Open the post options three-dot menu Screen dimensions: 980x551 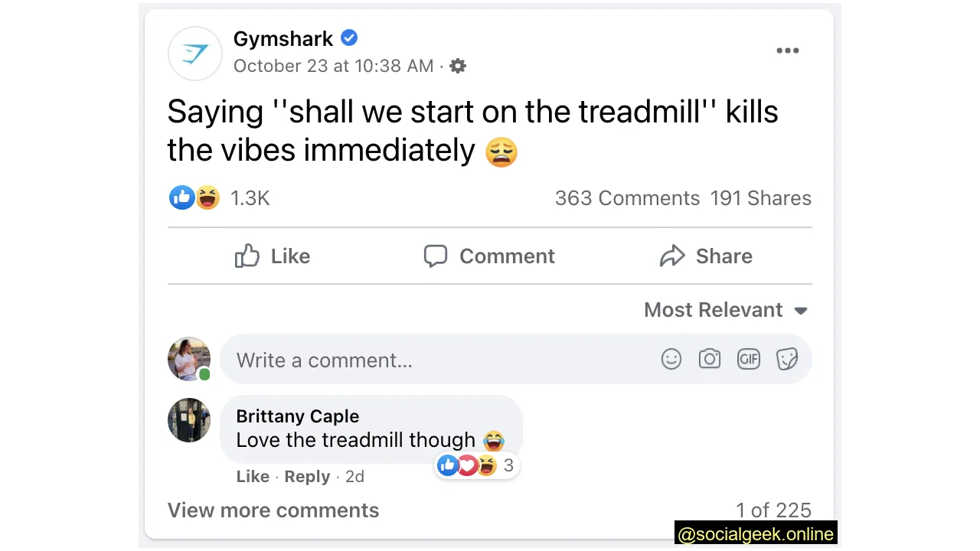pyautogui.click(x=788, y=51)
